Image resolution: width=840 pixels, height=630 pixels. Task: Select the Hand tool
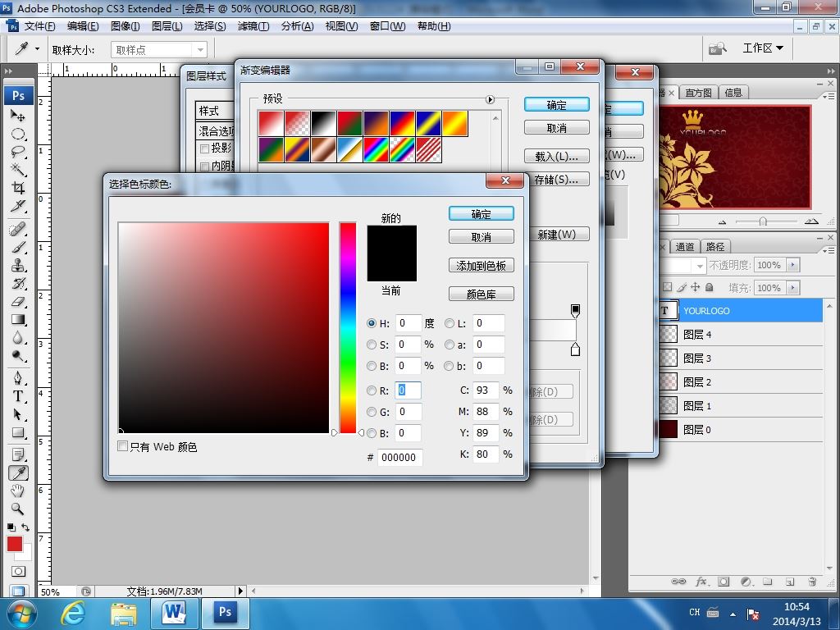(x=18, y=491)
